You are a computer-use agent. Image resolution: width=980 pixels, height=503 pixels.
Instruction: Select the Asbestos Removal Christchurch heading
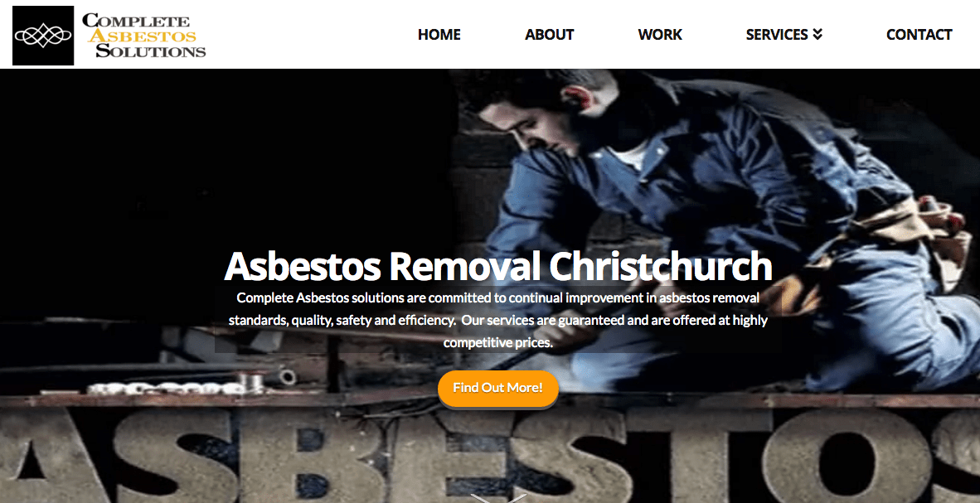pos(498,267)
